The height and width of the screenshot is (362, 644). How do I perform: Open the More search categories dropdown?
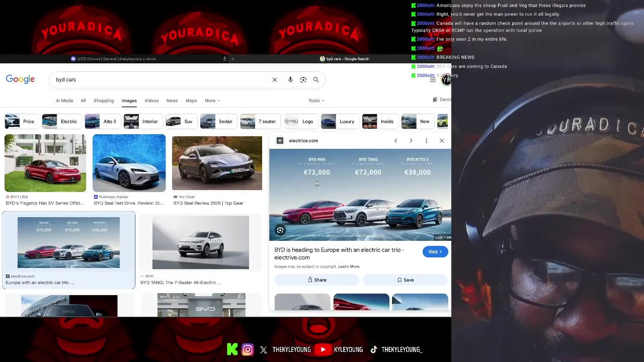tap(212, 101)
